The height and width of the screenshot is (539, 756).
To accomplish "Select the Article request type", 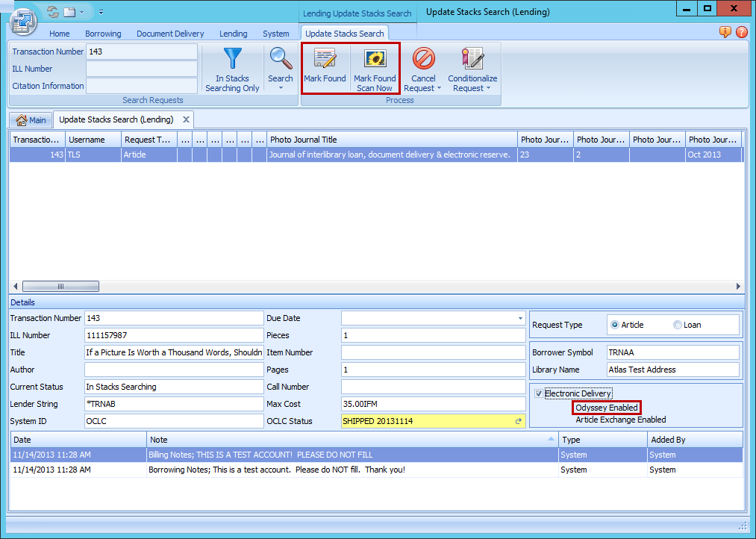I will (x=615, y=325).
